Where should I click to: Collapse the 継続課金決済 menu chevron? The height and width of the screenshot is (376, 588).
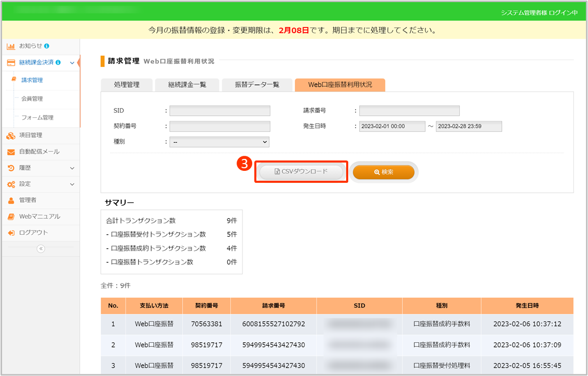[x=72, y=63]
